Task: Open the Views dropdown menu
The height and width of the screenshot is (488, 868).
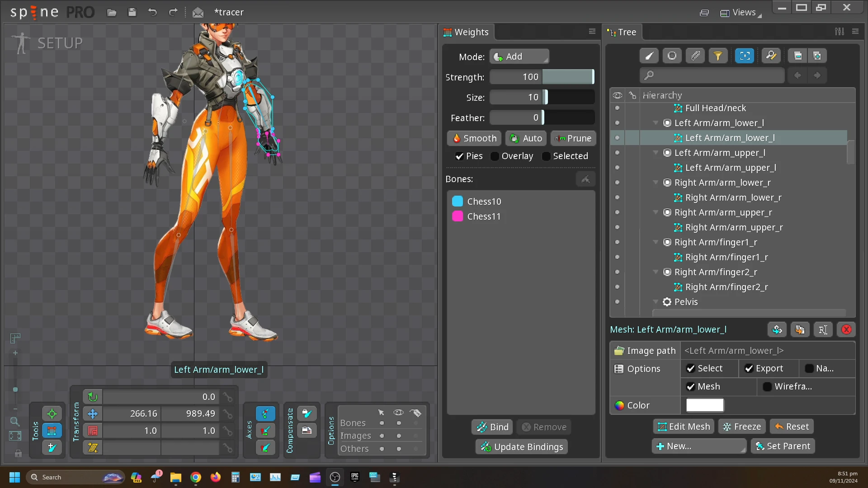Action: 741,13
